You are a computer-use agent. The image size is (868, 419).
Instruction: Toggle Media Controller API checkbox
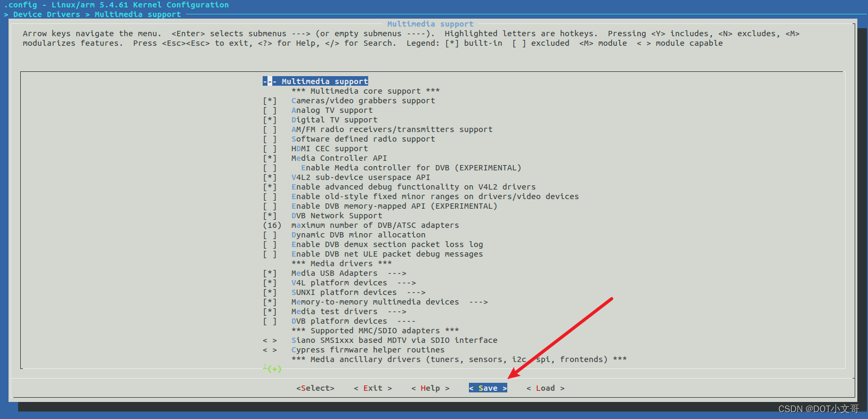[270, 158]
